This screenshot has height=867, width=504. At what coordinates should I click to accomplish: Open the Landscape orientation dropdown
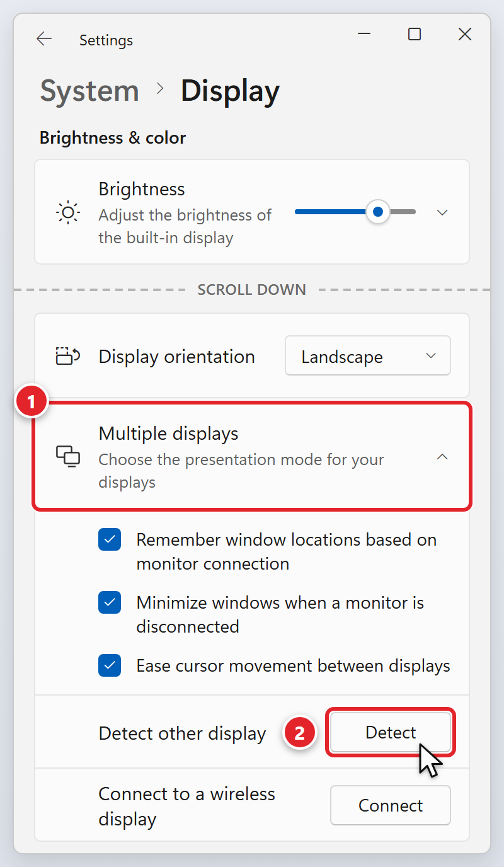(368, 356)
